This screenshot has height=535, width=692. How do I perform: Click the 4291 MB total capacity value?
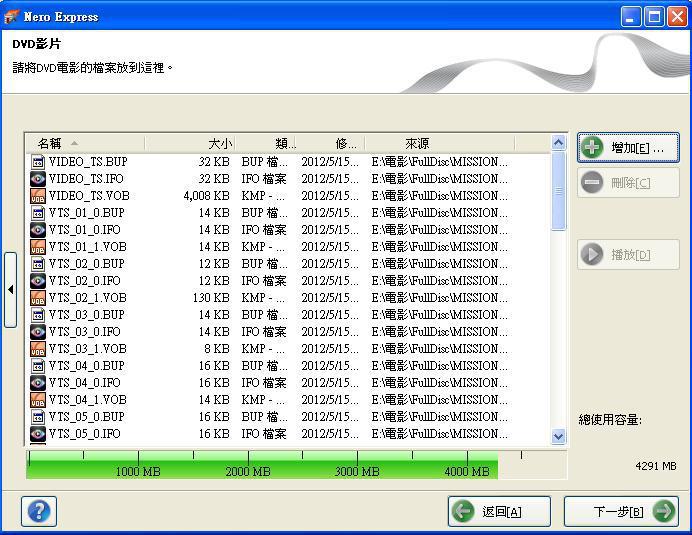pos(656,466)
